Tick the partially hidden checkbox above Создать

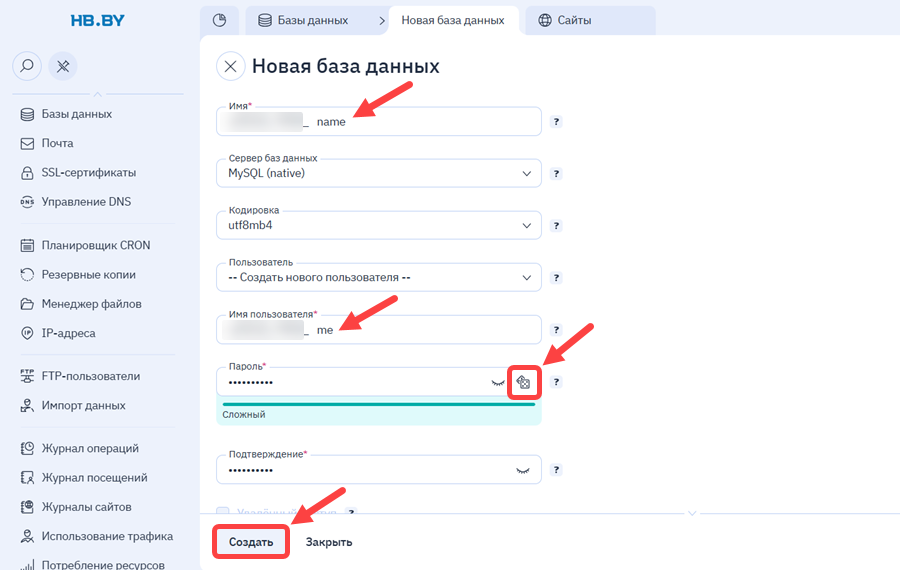point(223,510)
